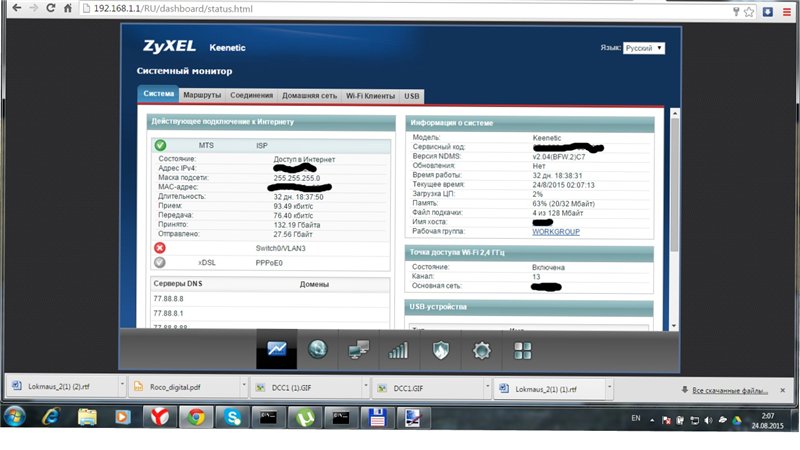
Task: Click the green check MTS connection icon
Action: (160, 145)
